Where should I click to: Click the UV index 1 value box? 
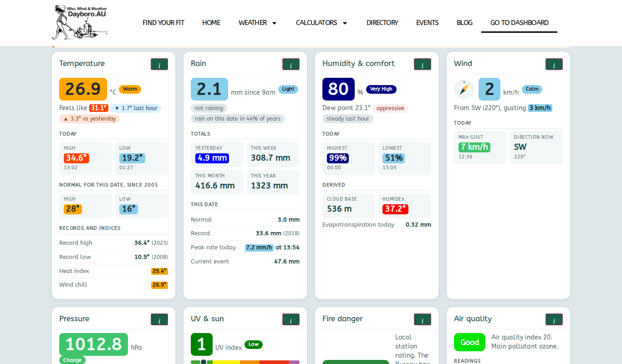(202, 344)
